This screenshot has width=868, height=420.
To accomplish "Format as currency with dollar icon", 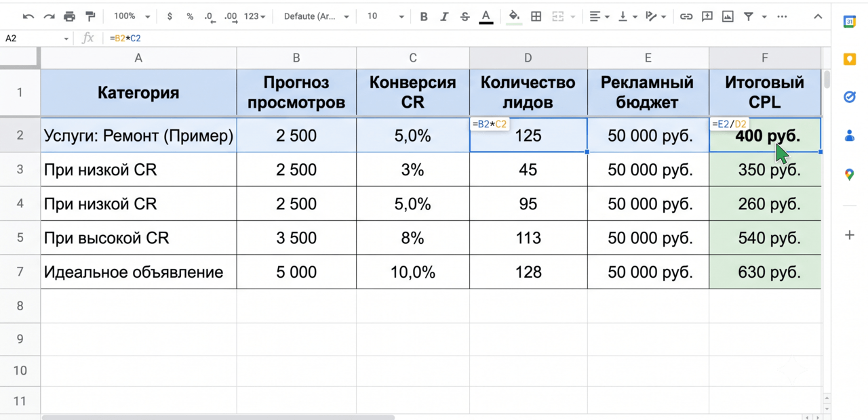I will point(170,16).
